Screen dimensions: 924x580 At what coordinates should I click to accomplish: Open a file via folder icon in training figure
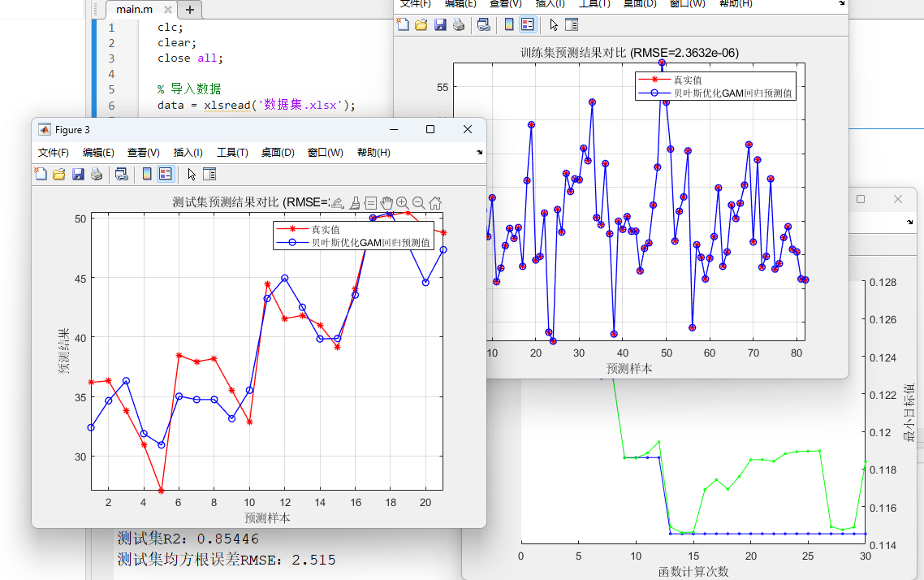tap(420, 25)
